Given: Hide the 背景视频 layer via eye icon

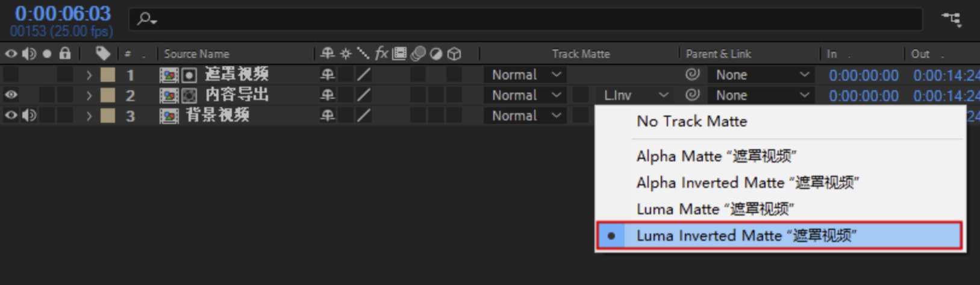Looking at the screenshot, I should (x=11, y=115).
